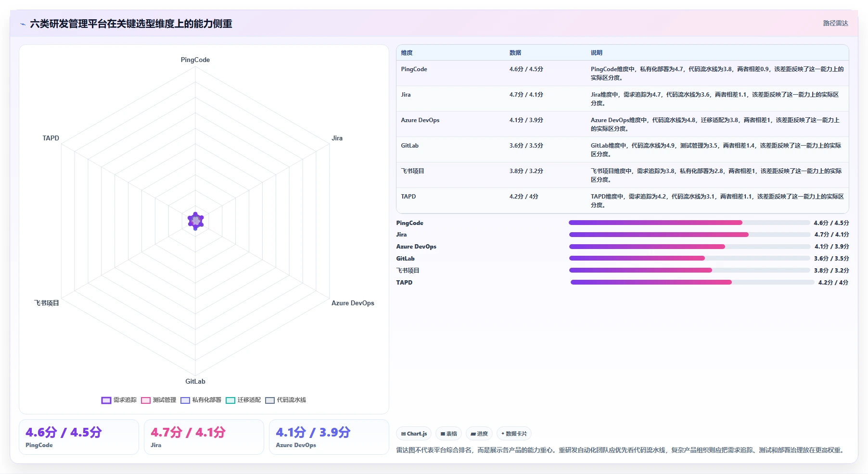
Task: Click the GitLab progress bar
Action: tap(689, 258)
